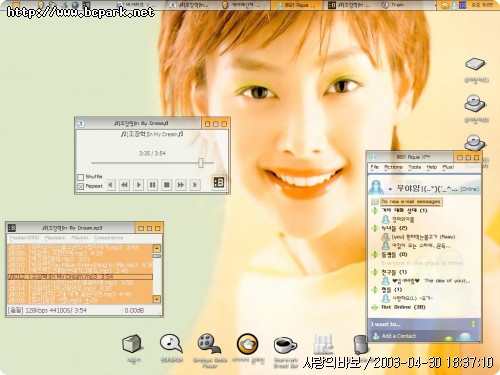Screen dimensions: 500x375
Task: Launch the coffee cup desktop icon
Action: (285, 345)
